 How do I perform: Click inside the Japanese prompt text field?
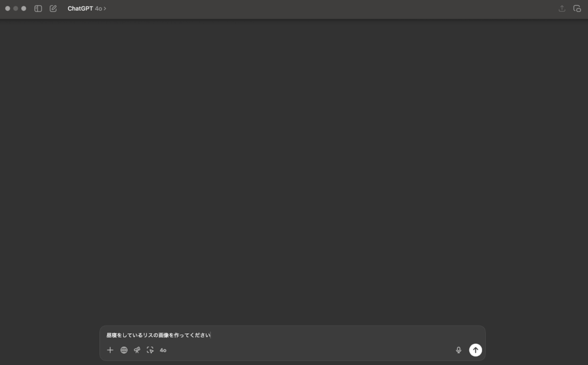pos(292,335)
